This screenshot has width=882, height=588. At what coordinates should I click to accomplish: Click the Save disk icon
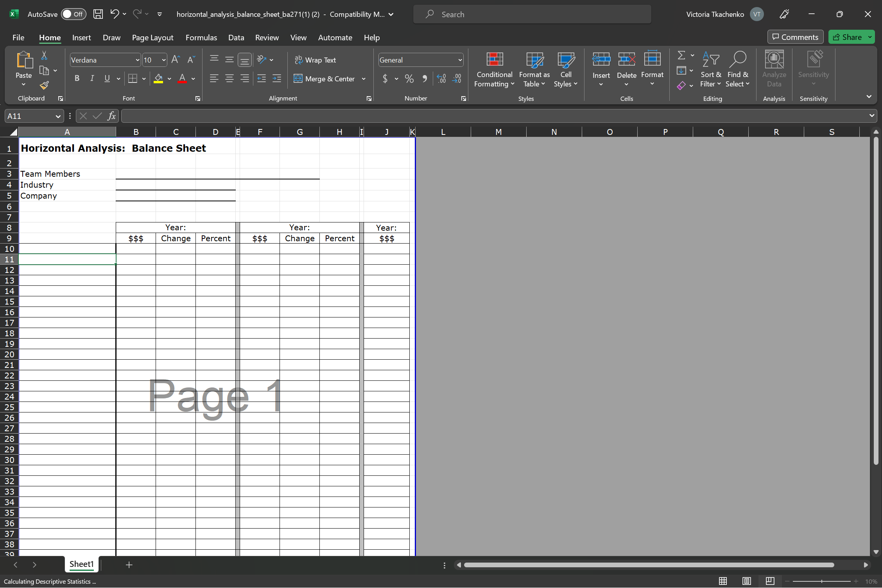coord(98,14)
